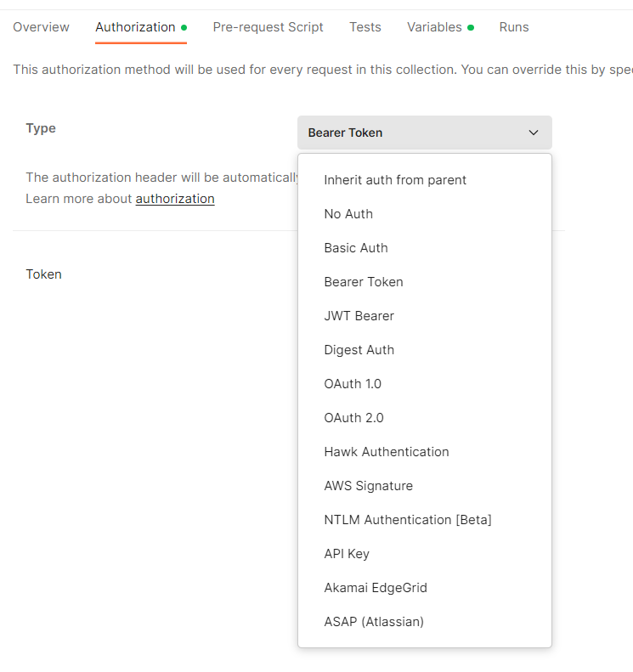Screen dimensions: 633x672
Task: Select Bearer Token in the dropdown list
Action: pos(364,282)
